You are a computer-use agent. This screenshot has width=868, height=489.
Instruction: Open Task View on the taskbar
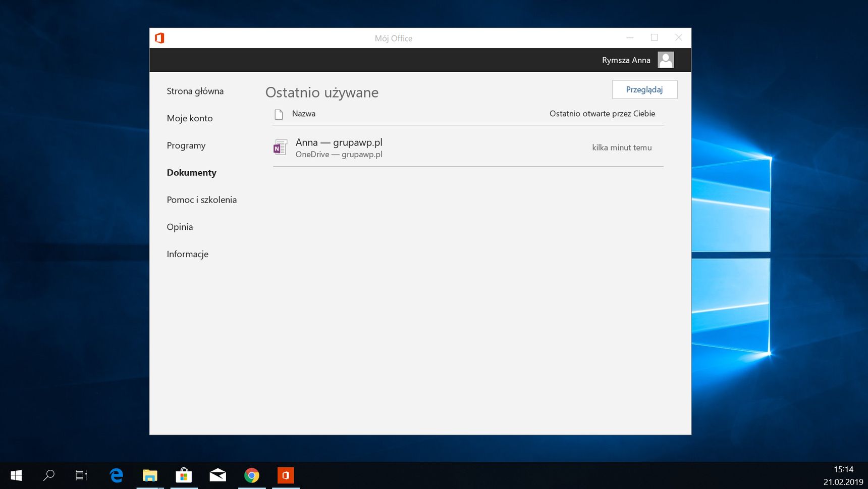click(x=81, y=475)
